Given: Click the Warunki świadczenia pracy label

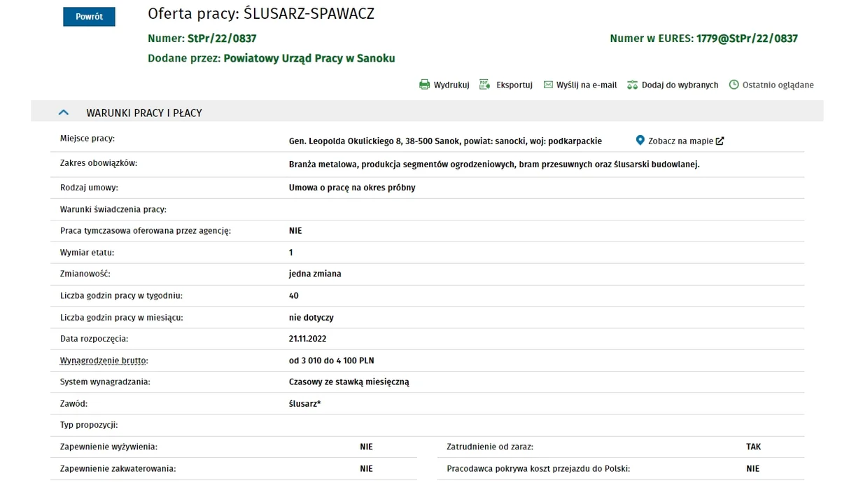Looking at the screenshot, I should [113, 209].
